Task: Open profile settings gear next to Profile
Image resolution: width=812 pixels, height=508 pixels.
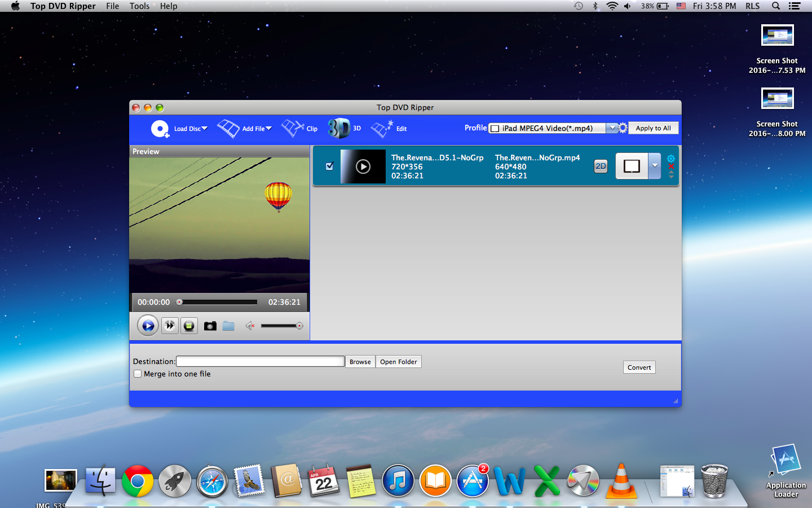Action: [x=623, y=128]
